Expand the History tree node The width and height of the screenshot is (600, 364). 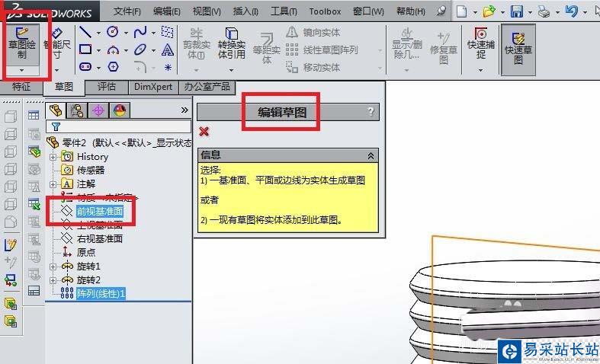[x=53, y=157]
